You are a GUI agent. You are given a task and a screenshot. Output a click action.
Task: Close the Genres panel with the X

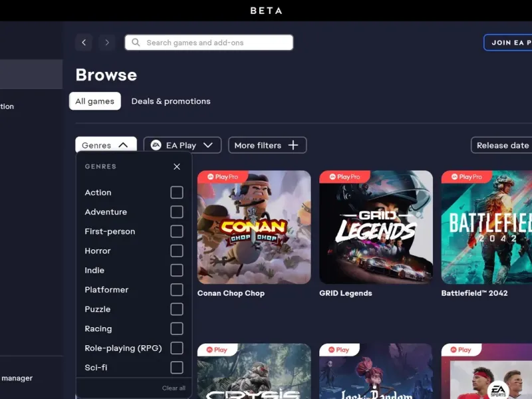[177, 167]
